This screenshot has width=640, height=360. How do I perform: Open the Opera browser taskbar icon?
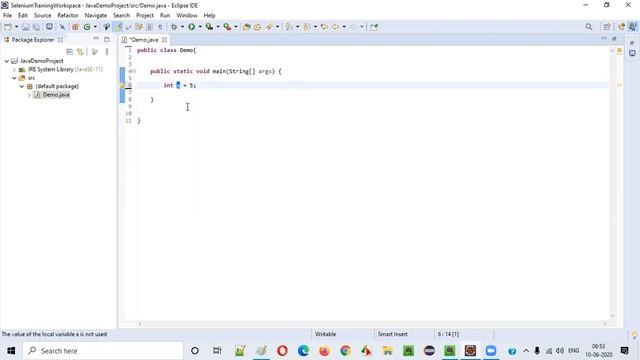(282, 351)
